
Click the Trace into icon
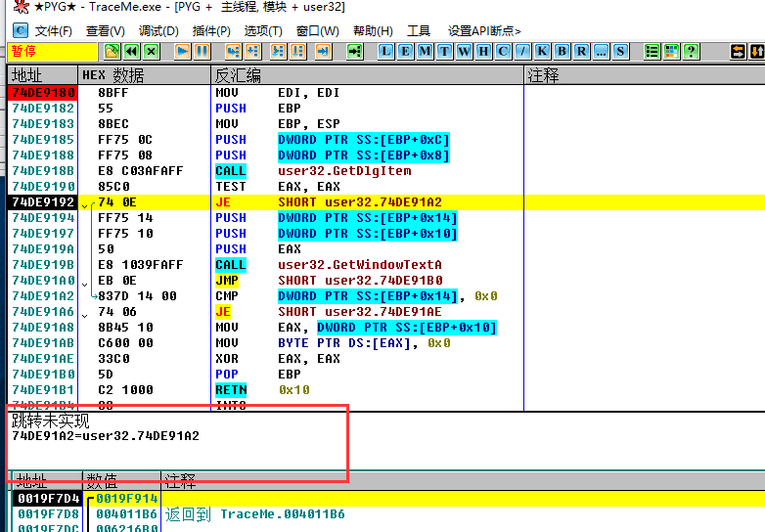(278, 51)
